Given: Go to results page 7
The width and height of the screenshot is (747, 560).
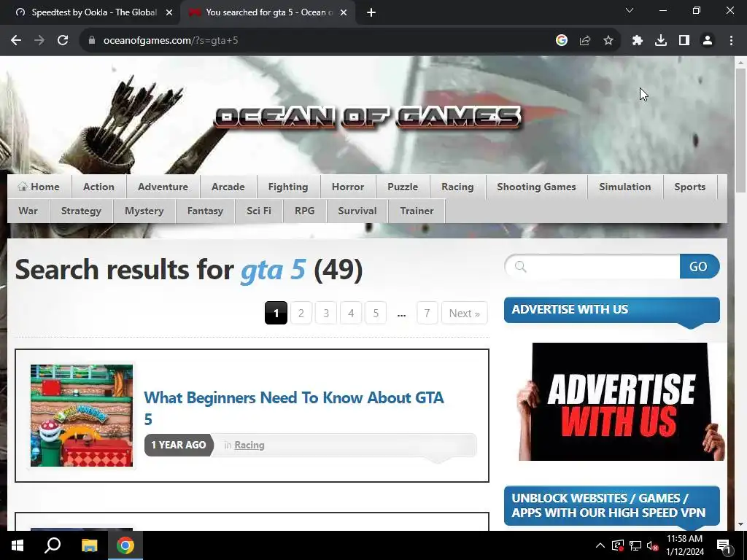Looking at the screenshot, I should tap(427, 313).
